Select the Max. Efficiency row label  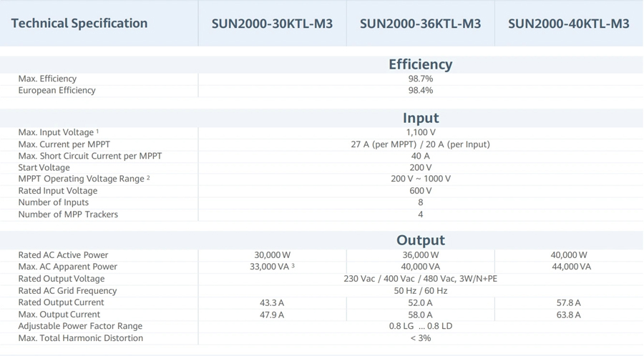47,79
